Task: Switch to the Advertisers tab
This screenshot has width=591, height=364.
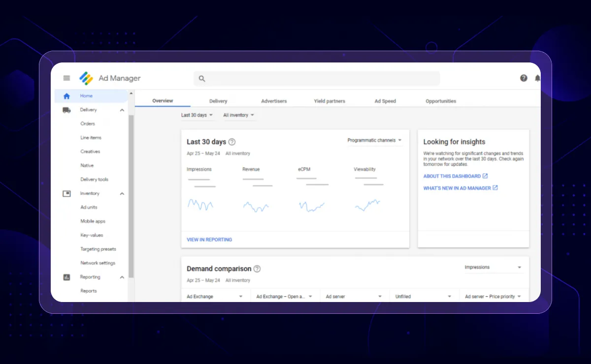Action: 274,101
